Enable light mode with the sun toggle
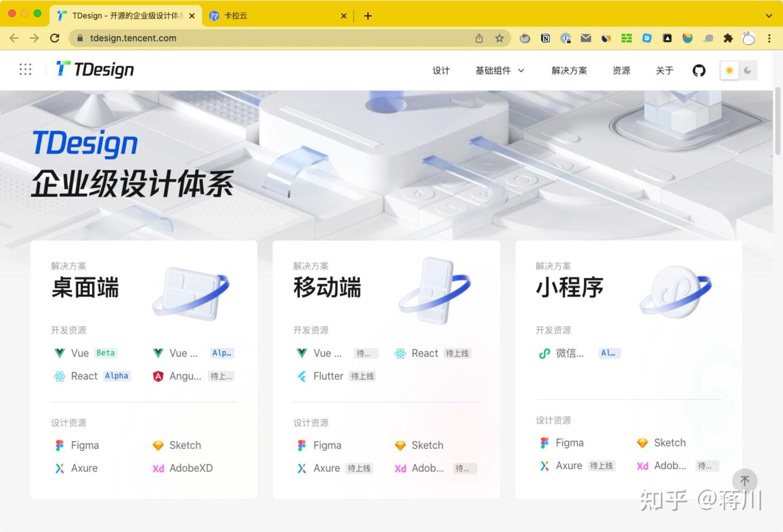Viewport: 783px width, 532px height. (729, 70)
